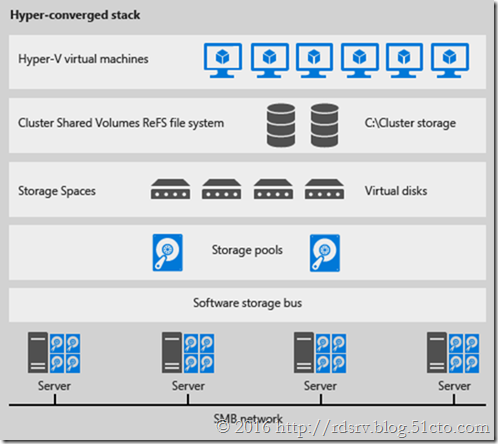Image resolution: width=498 pixels, height=444 pixels.
Task: Click the first Hyper-V virtual machine icon
Action: click(223, 60)
